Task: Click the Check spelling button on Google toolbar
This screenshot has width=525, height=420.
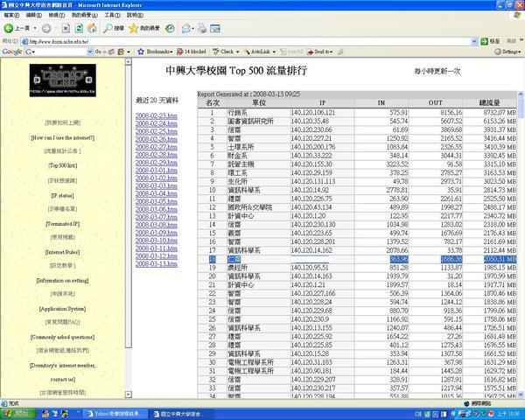Action: click(223, 52)
